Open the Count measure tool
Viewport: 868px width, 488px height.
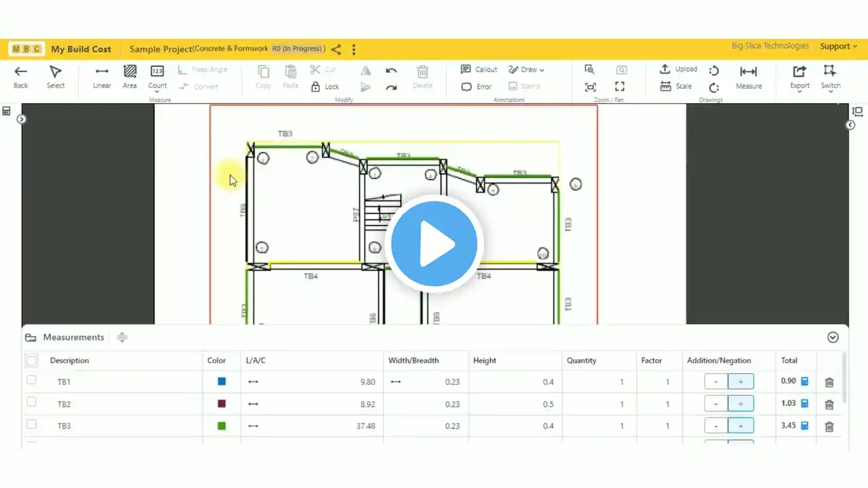[157, 77]
